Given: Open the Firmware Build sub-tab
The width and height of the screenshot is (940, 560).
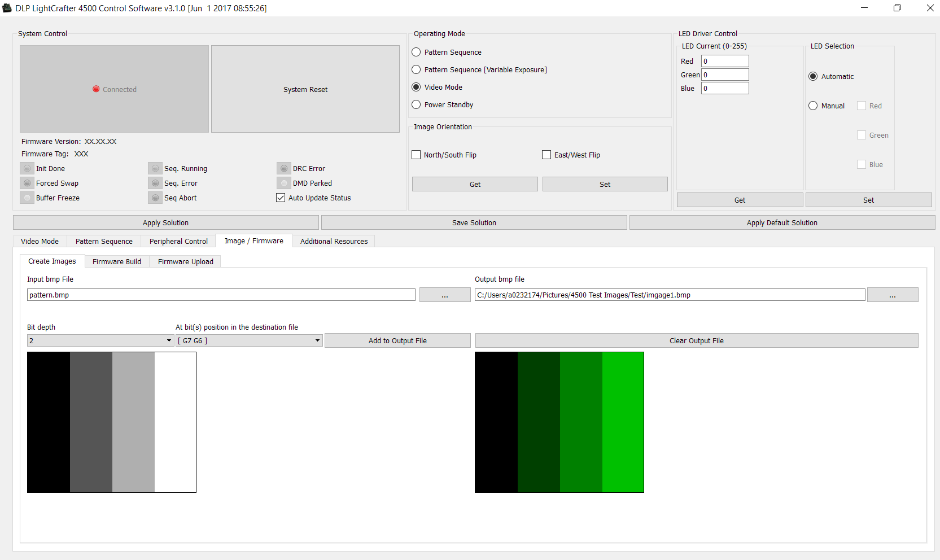Looking at the screenshot, I should pyautogui.click(x=117, y=261).
